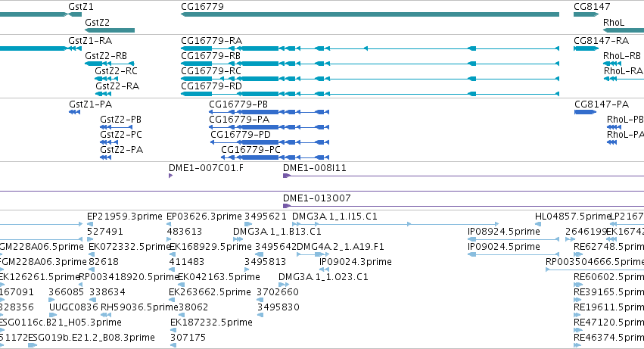
Task: Select the 3495813 feature label
Action: [266, 262]
